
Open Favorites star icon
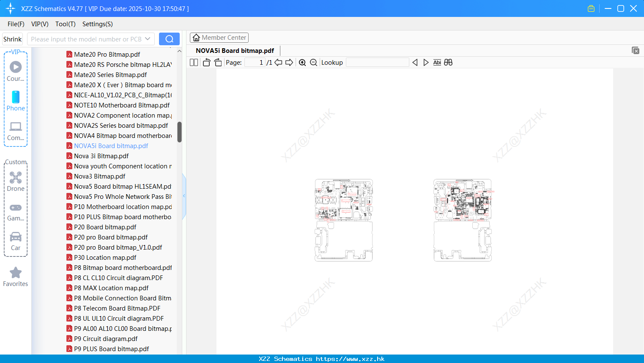(16, 277)
